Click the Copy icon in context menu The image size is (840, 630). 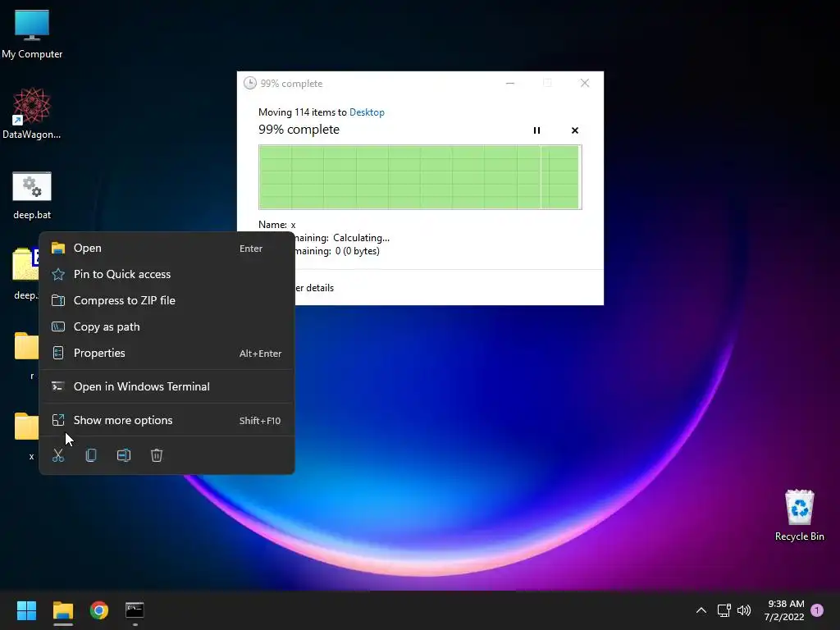(91, 455)
